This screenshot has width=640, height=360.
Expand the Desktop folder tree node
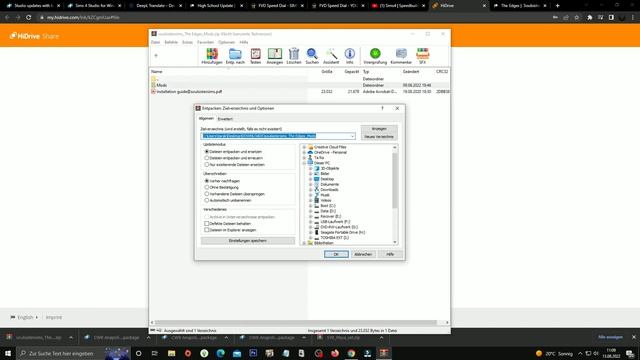(x=311, y=179)
